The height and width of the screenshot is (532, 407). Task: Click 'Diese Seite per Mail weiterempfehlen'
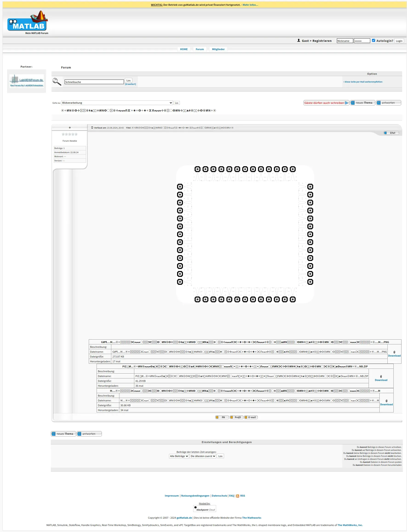pyautogui.click(x=363, y=82)
